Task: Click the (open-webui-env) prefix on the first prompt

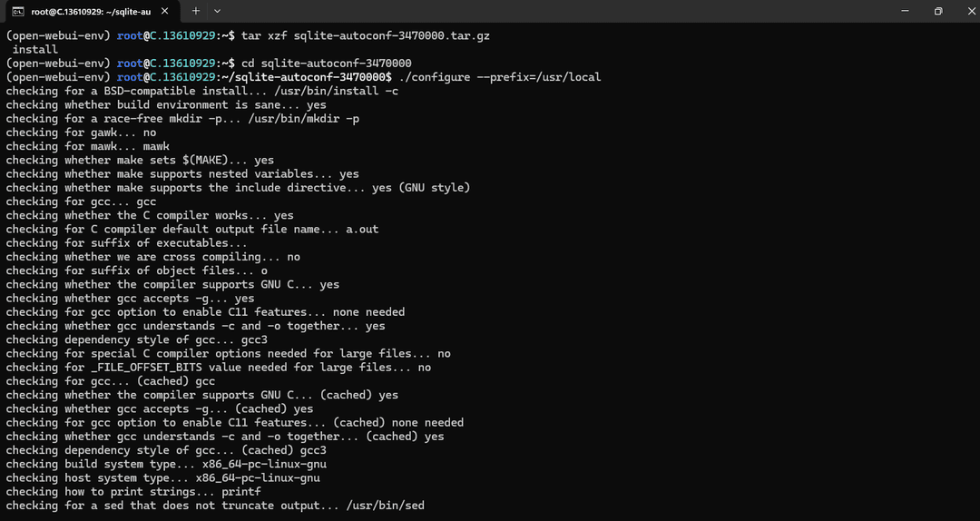Action: (58, 35)
